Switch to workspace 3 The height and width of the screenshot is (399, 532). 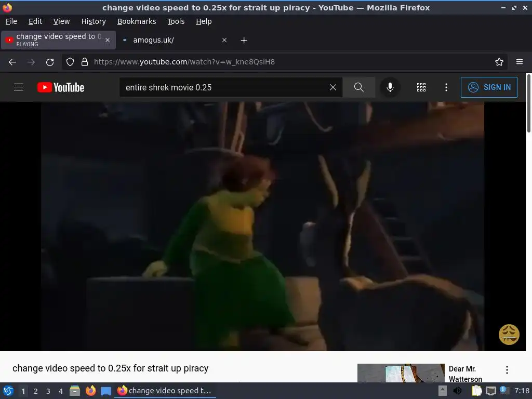(48, 391)
